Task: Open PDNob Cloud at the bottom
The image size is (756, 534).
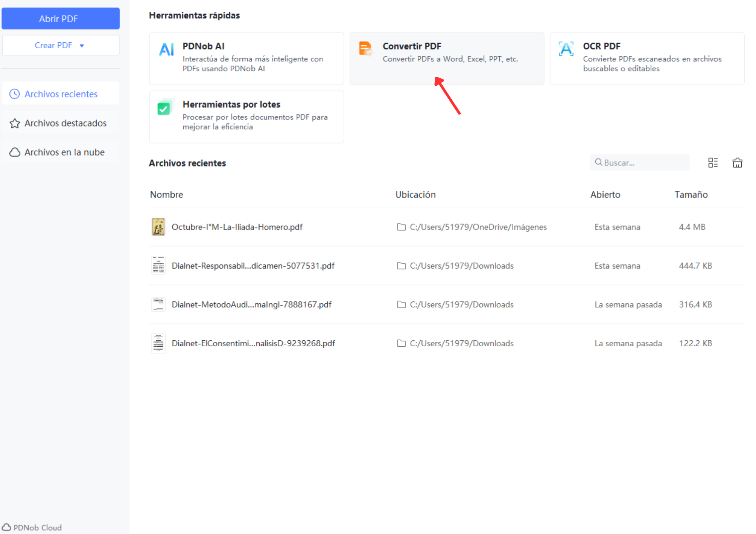Action: point(32,527)
